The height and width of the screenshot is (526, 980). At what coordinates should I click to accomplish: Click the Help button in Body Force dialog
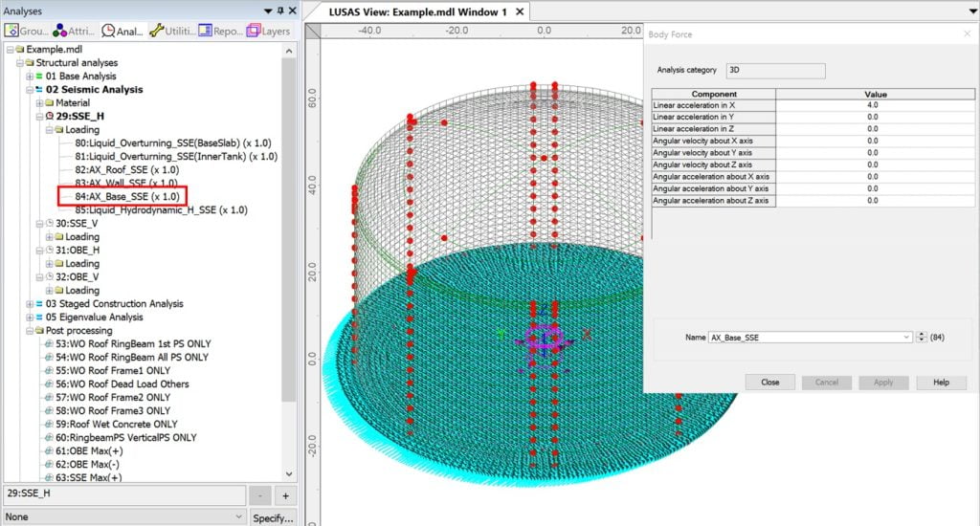[x=941, y=382]
